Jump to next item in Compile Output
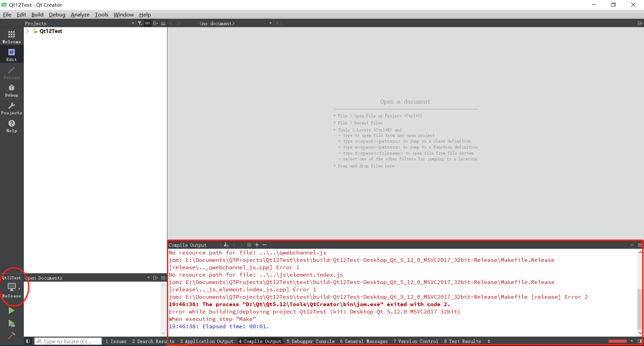The height and width of the screenshot is (346, 644). click(x=241, y=245)
